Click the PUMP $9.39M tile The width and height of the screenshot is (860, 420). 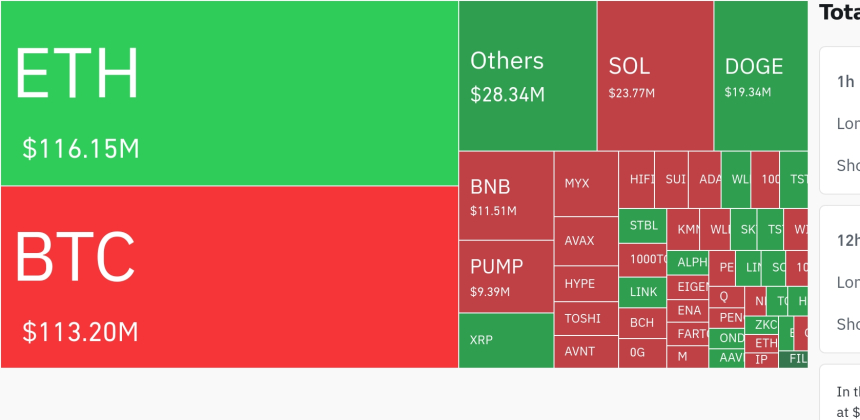[x=506, y=276]
